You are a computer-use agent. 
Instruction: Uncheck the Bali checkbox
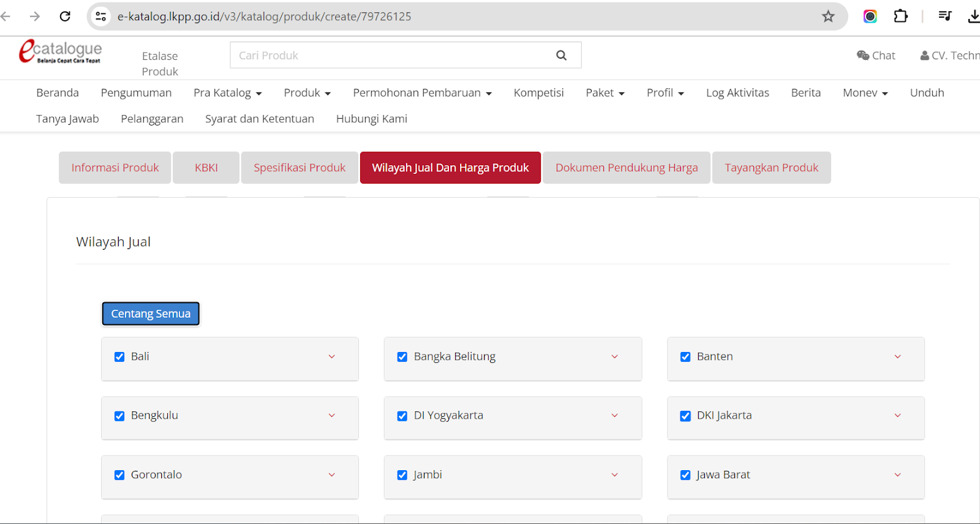pyautogui.click(x=119, y=357)
